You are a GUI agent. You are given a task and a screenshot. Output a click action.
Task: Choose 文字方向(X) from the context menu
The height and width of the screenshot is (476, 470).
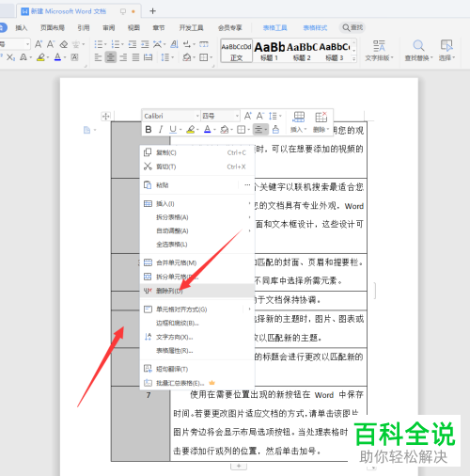pos(196,337)
